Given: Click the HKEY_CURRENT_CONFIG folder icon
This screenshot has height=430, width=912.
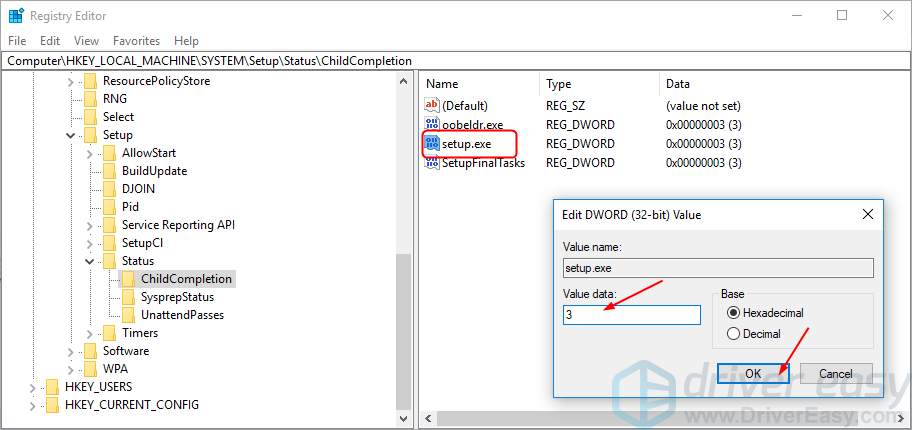Looking at the screenshot, I should [x=52, y=405].
